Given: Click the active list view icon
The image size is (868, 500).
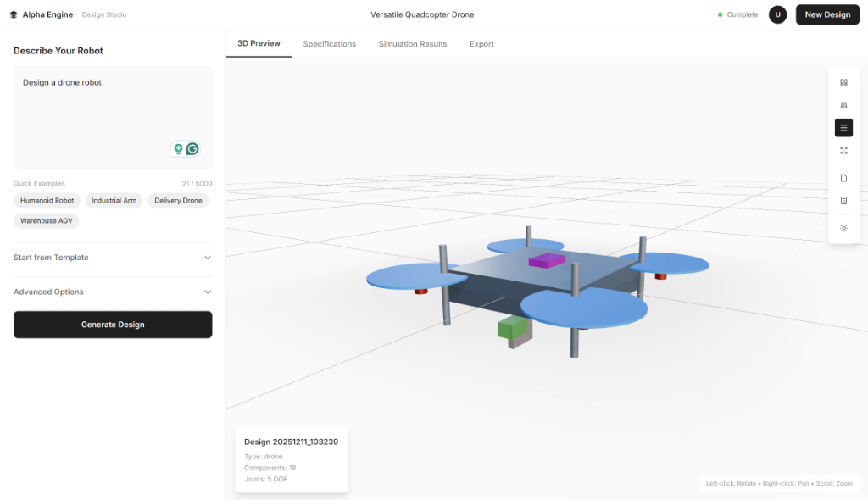Looking at the screenshot, I should click(843, 127).
